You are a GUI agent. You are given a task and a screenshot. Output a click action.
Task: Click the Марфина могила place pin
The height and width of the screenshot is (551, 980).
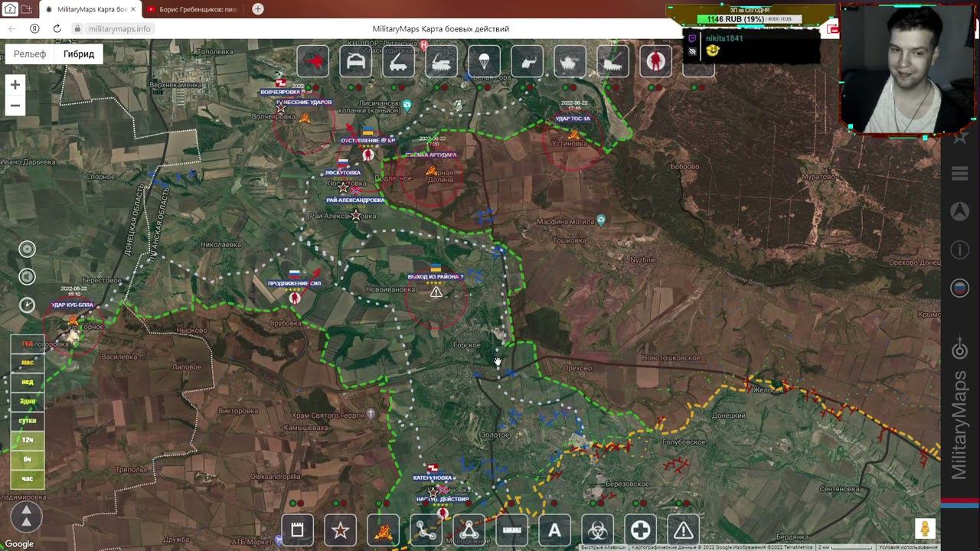[601, 220]
